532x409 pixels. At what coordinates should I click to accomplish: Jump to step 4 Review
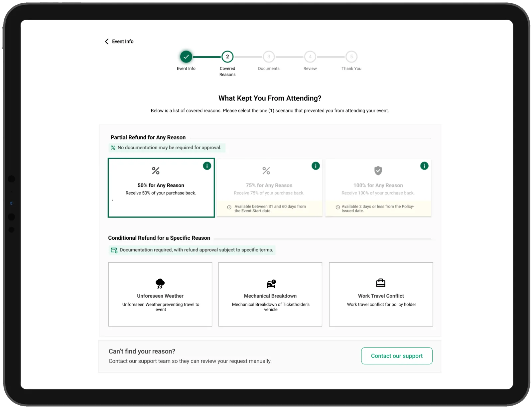tap(310, 57)
